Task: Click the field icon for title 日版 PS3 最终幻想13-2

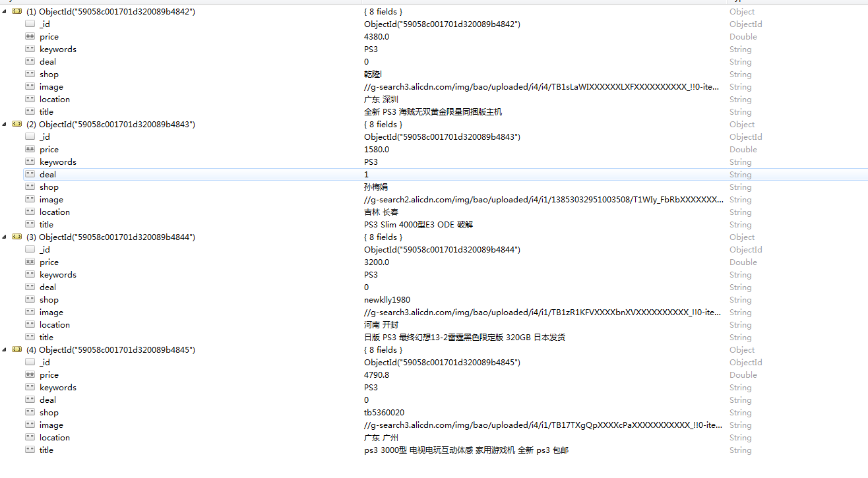Action: [x=30, y=338]
